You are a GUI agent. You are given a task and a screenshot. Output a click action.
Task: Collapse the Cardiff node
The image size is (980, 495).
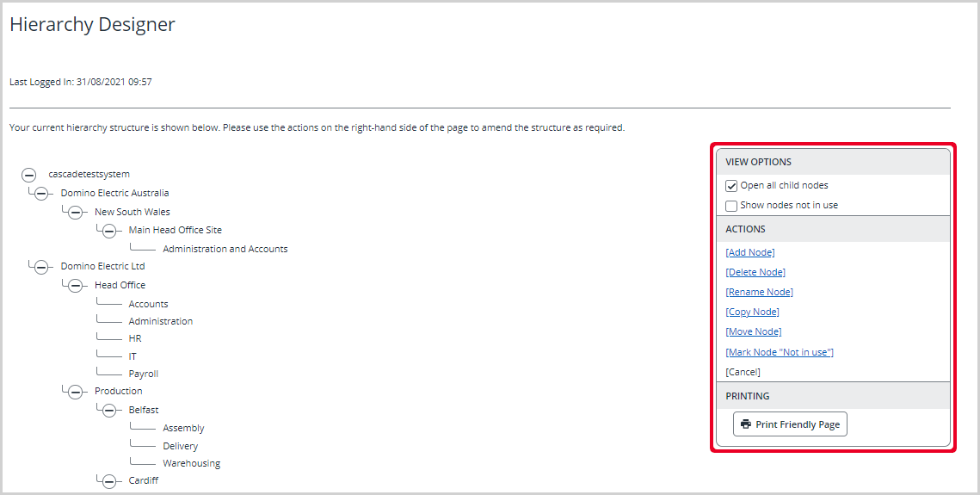coord(108,481)
